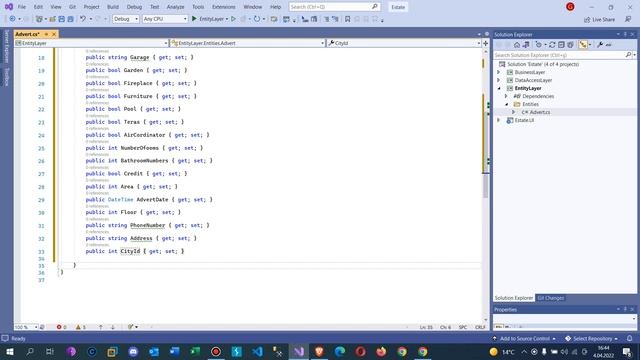Click the red error count icon
Viewport: 640px width, 360px height.
pyautogui.click(x=59, y=327)
